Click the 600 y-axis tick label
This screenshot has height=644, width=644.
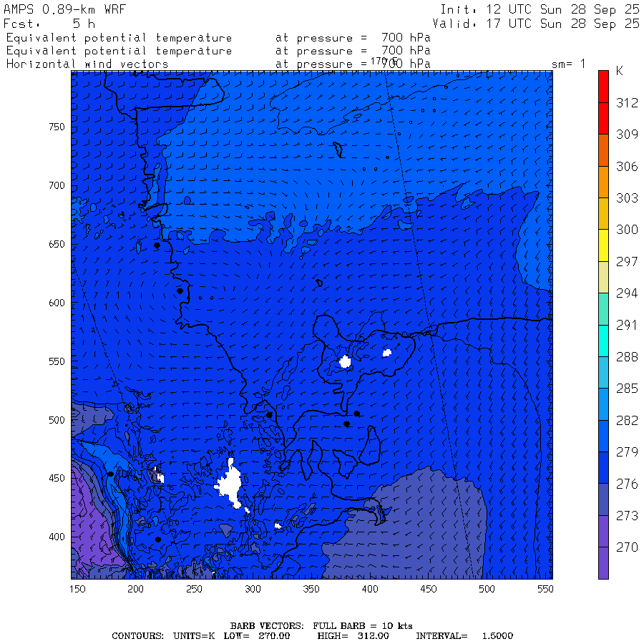pos(57,303)
